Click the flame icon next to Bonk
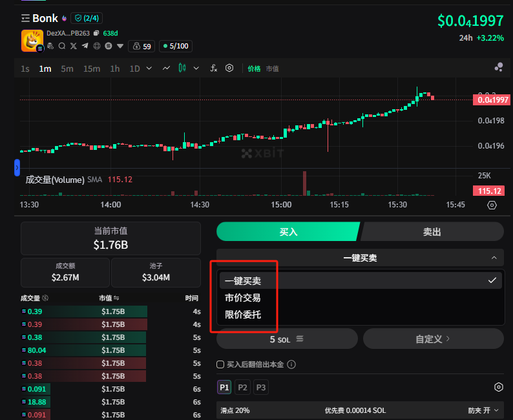The image size is (513, 420). (64, 18)
